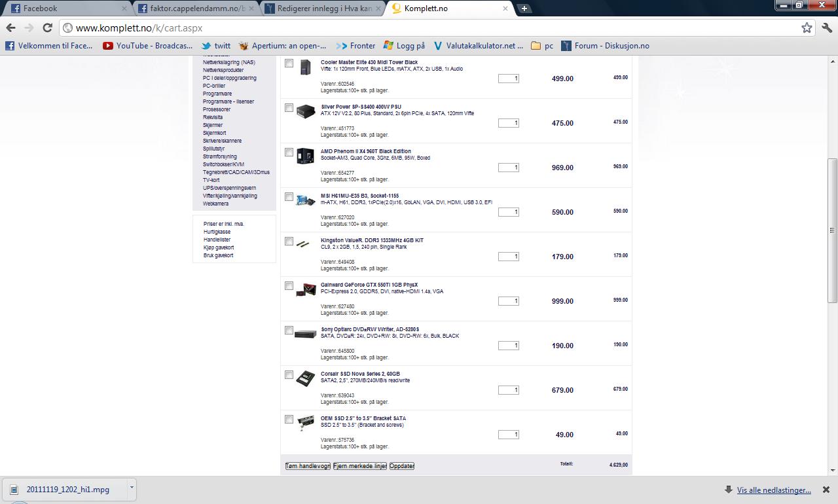Open the Forum - Diskusjon.no bookmark
The width and height of the screenshot is (838, 504).
click(x=605, y=46)
